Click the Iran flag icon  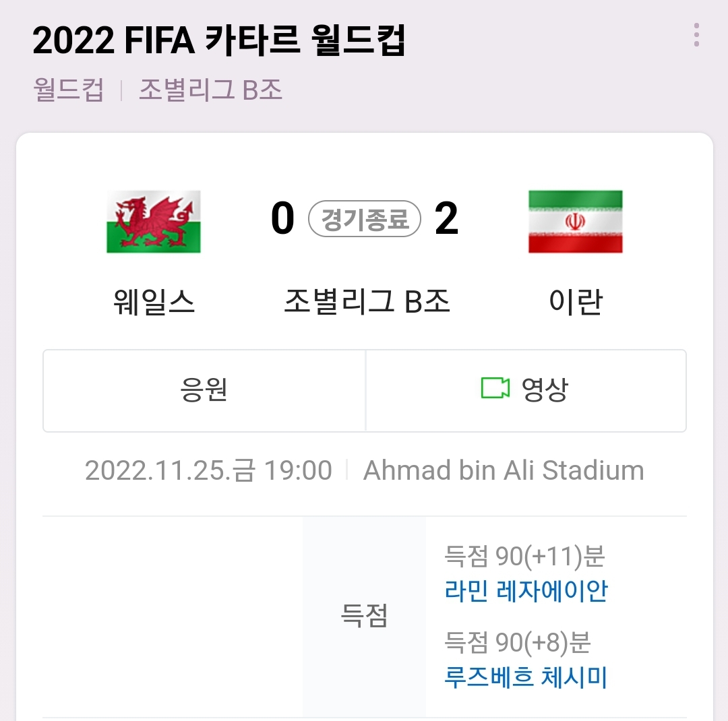575,221
